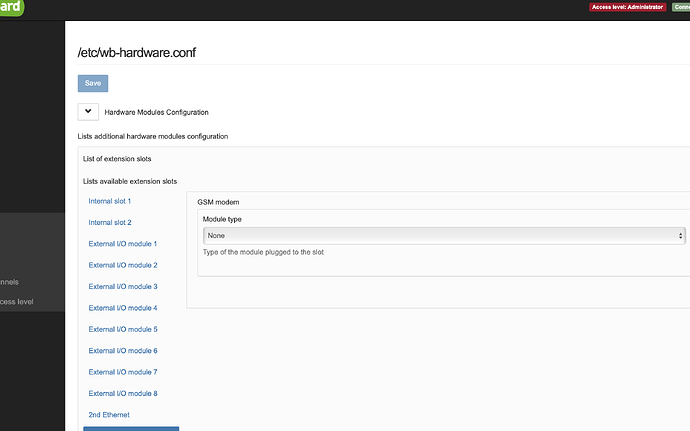Open External I/O module 3 tab
Image resolution: width=690 pixels, height=431 pixels.
click(123, 287)
